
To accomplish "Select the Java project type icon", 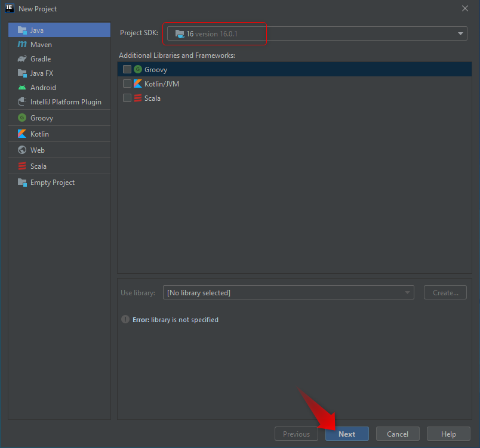I will (x=22, y=30).
